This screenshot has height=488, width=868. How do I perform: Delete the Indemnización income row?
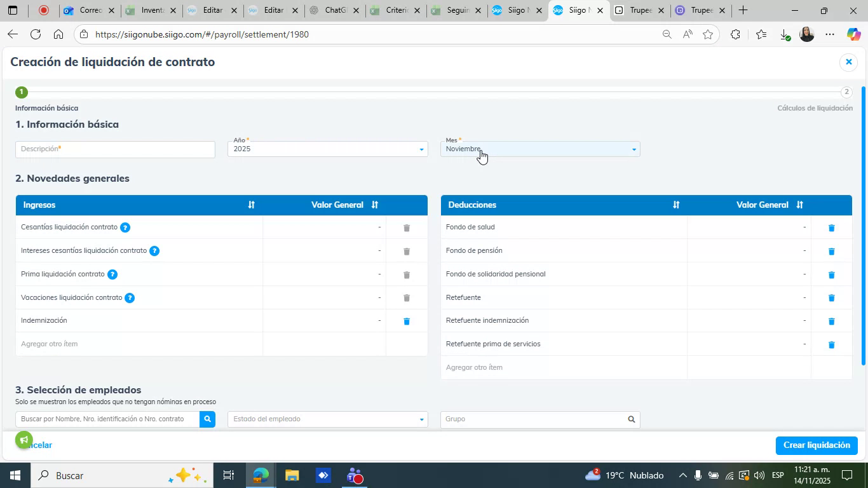(407, 321)
